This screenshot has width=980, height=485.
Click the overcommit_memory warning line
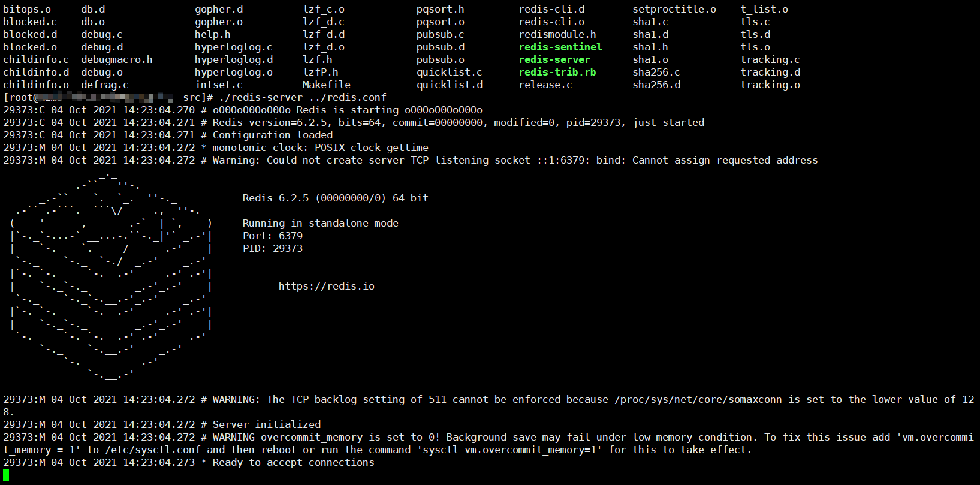[489, 444]
